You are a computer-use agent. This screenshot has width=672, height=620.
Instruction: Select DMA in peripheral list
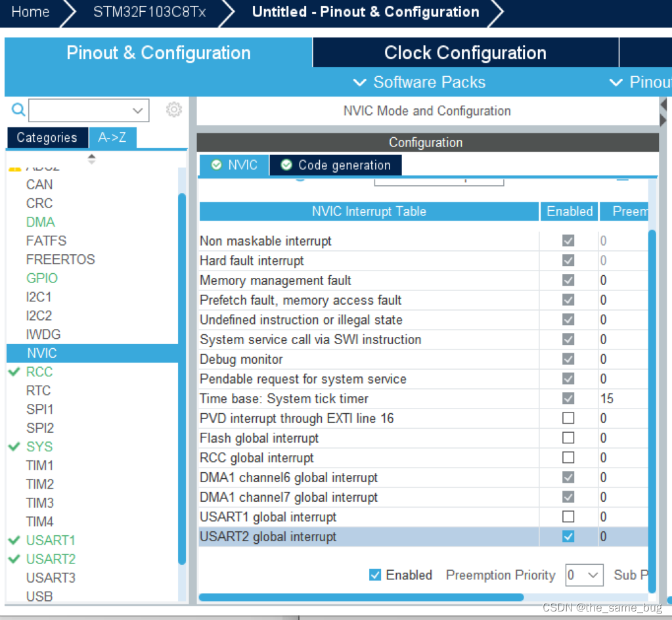(41, 222)
